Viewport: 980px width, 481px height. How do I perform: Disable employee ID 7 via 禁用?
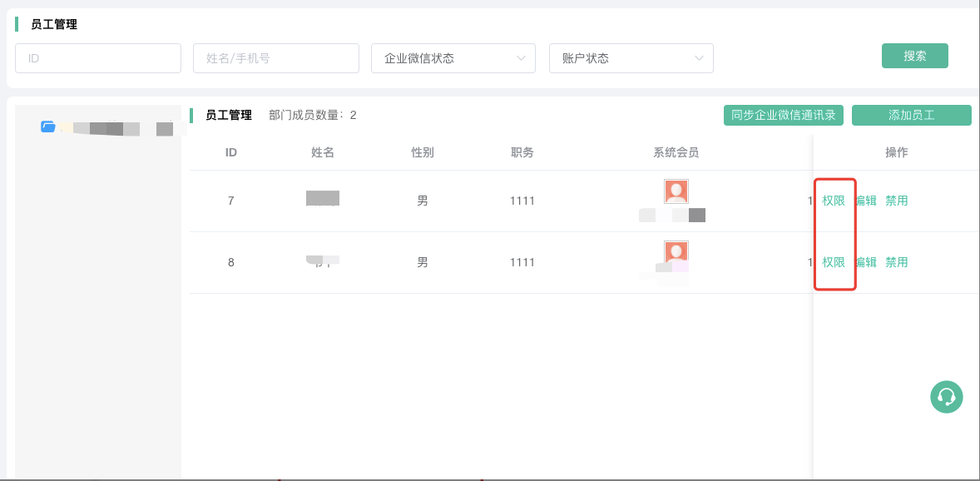(896, 201)
